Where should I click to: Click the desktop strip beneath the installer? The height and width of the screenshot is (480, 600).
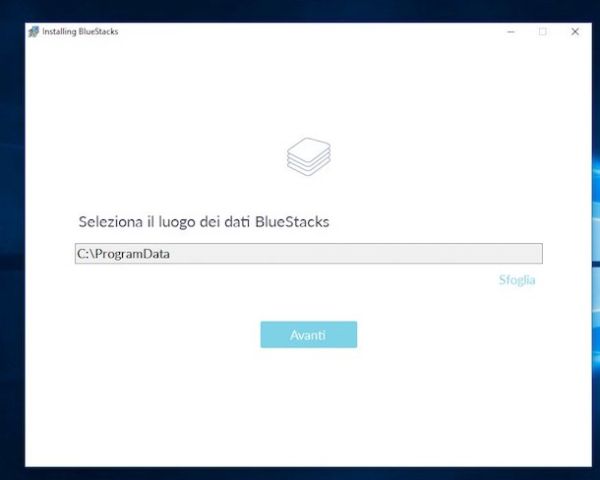306,473
